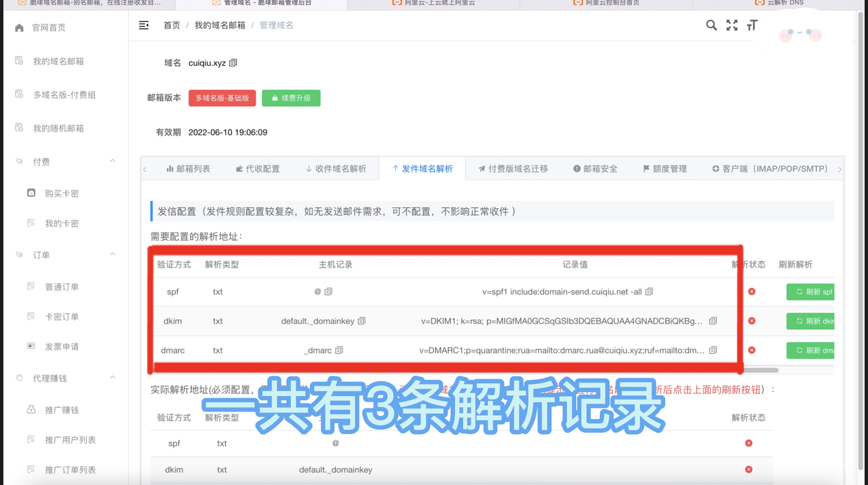
Task: Open 推广订单列表 in the sidebar
Action: tap(71, 469)
